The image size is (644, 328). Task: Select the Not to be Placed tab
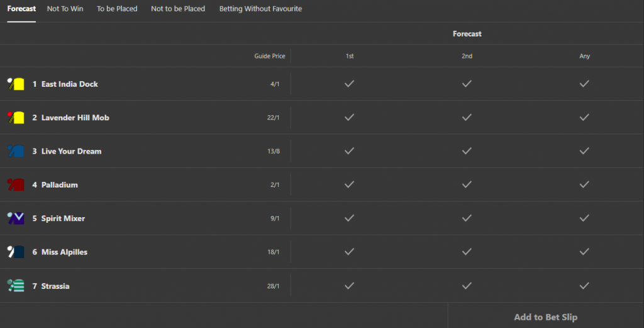pos(178,9)
